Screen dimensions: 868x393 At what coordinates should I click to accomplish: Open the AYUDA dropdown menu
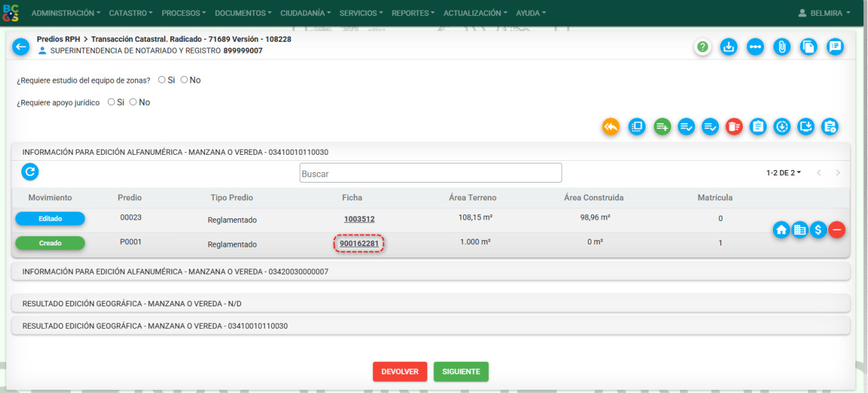coord(531,13)
